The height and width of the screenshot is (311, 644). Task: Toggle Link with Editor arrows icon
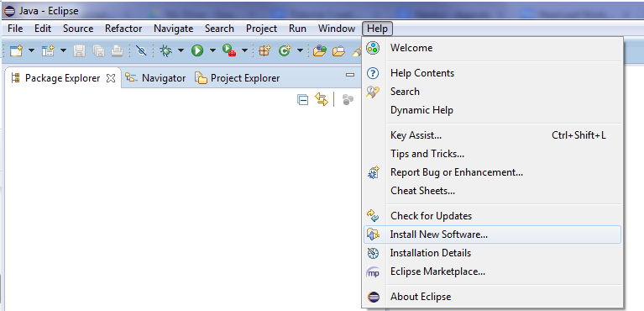coord(322,99)
